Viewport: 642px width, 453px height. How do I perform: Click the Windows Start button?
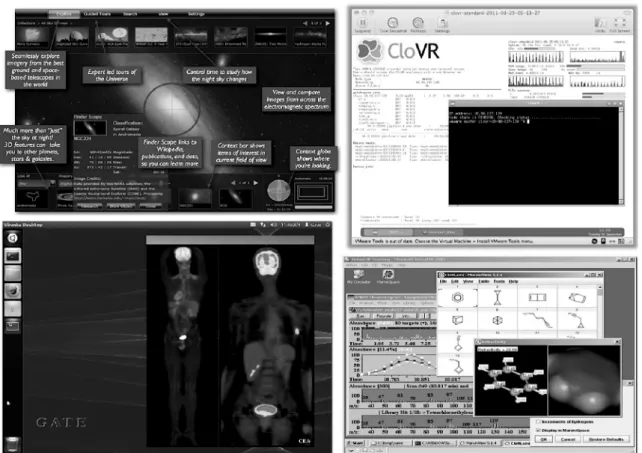[x=357, y=443]
